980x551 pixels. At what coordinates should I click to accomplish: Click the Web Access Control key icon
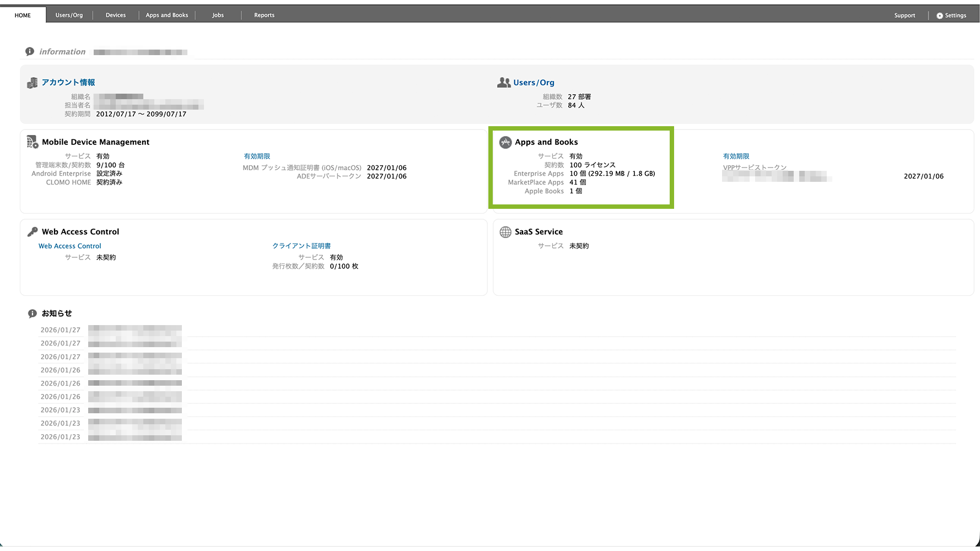[x=33, y=232]
